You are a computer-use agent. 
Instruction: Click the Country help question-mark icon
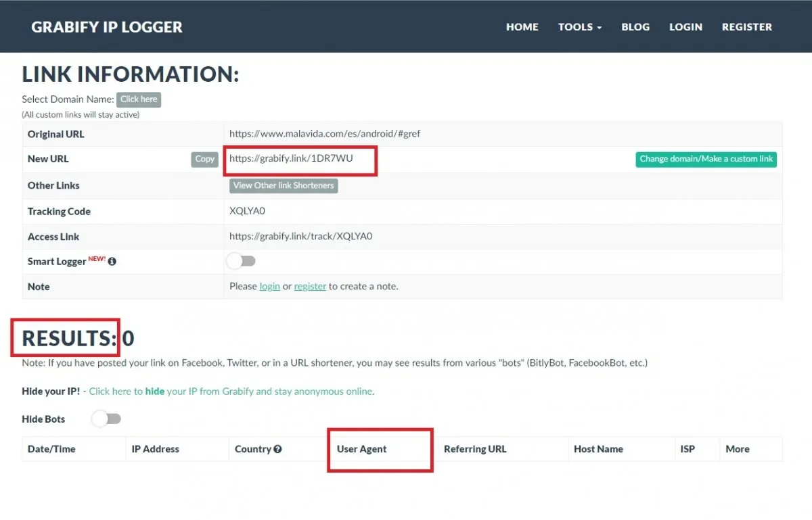(277, 449)
